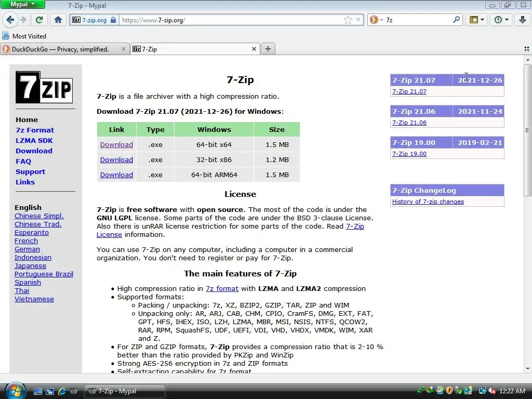Image resolution: width=532 pixels, height=399 pixels.
Task: Click the 7-Zip logo image
Action: (44, 87)
